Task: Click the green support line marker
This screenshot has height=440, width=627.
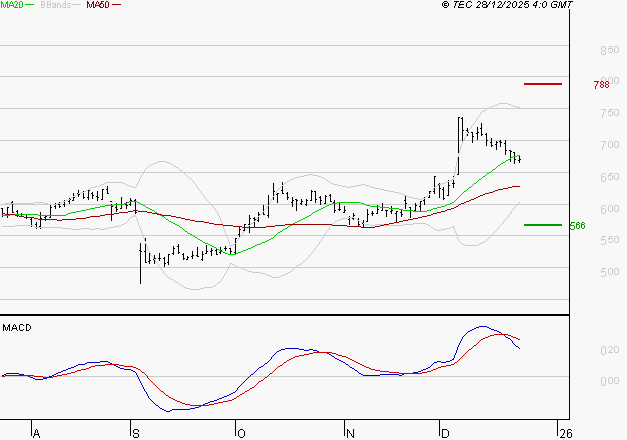Action: 543,225
